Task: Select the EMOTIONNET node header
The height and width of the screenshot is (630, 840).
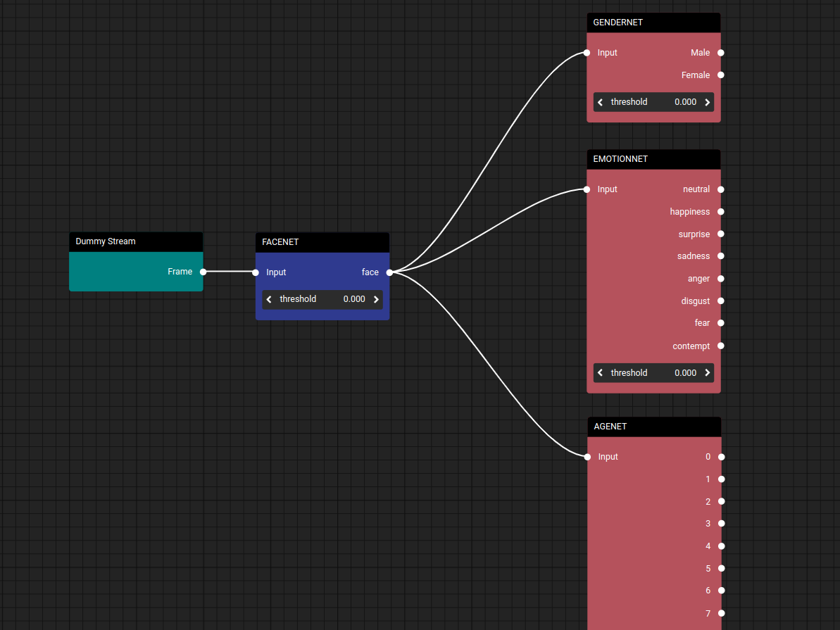Action: click(653, 159)
